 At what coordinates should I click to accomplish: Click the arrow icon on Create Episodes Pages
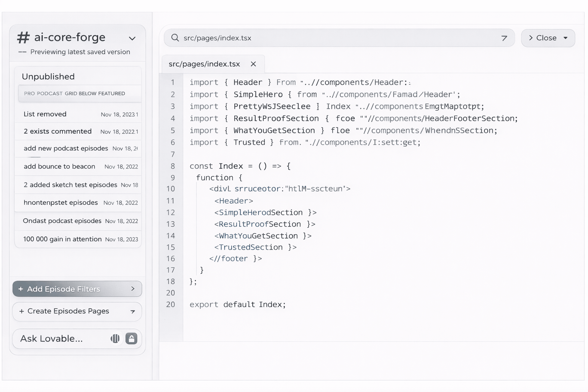coord(133,312)
